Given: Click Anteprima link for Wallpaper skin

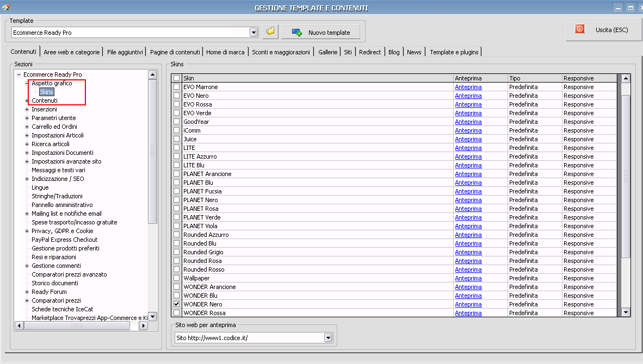Looking at the screenshot, I should [x=468, y=278].
